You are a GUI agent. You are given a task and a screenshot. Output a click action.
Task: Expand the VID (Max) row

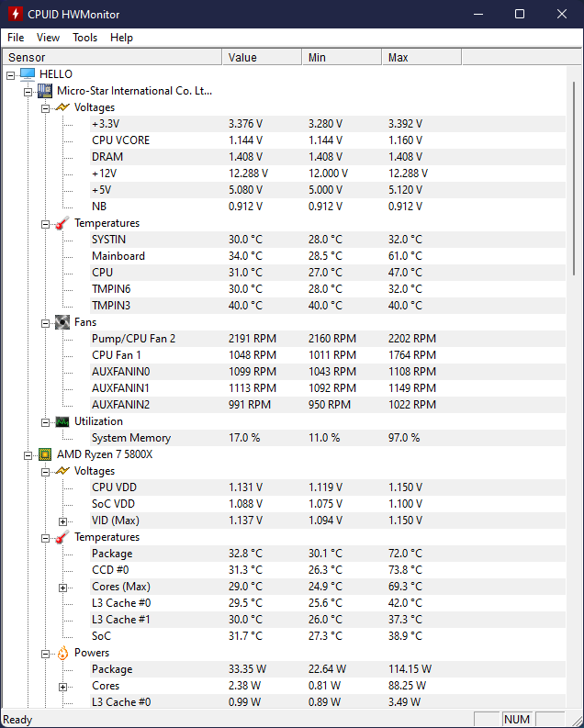(x=62, y=521)
